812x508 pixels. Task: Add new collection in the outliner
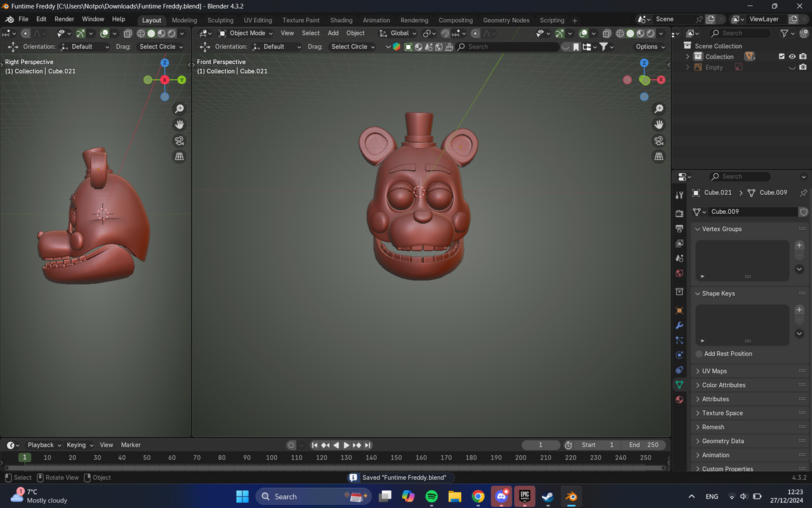(x=802, y=33)
